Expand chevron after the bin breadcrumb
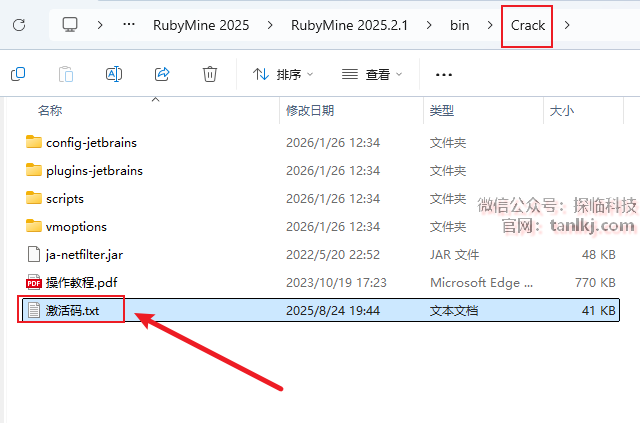Viewport: 640px width, 423px height. pyautogui.click(x=490, y=25)
